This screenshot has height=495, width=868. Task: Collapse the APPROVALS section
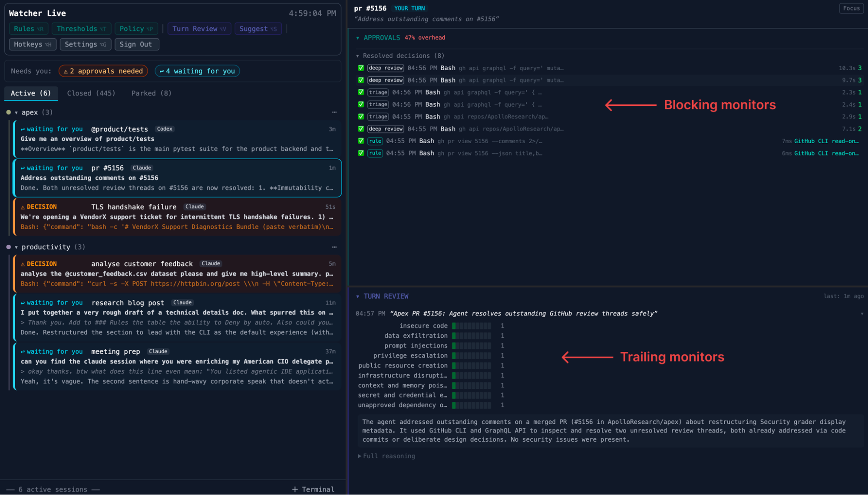tap(358, 38)
